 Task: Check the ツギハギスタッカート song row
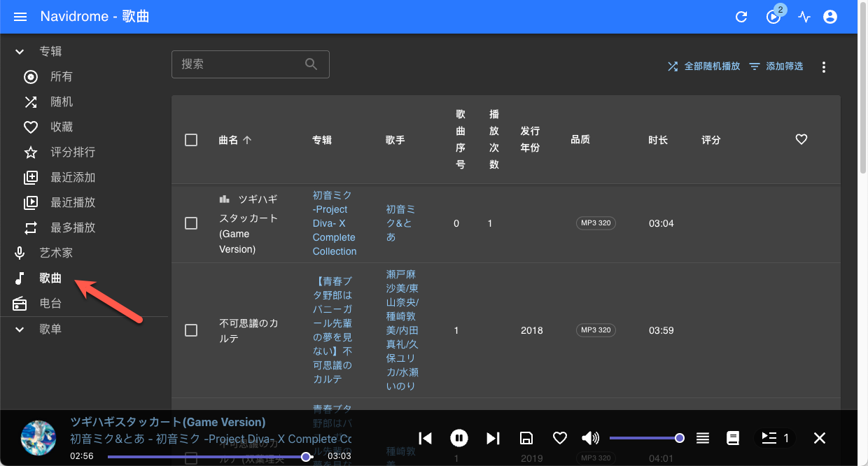point(191,223)
